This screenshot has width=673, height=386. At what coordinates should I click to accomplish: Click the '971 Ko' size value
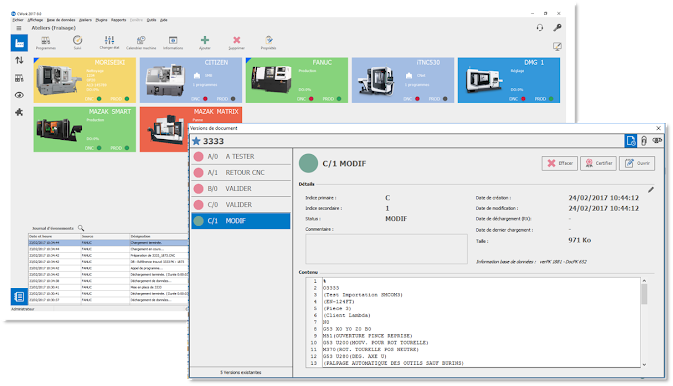[580, 240]
